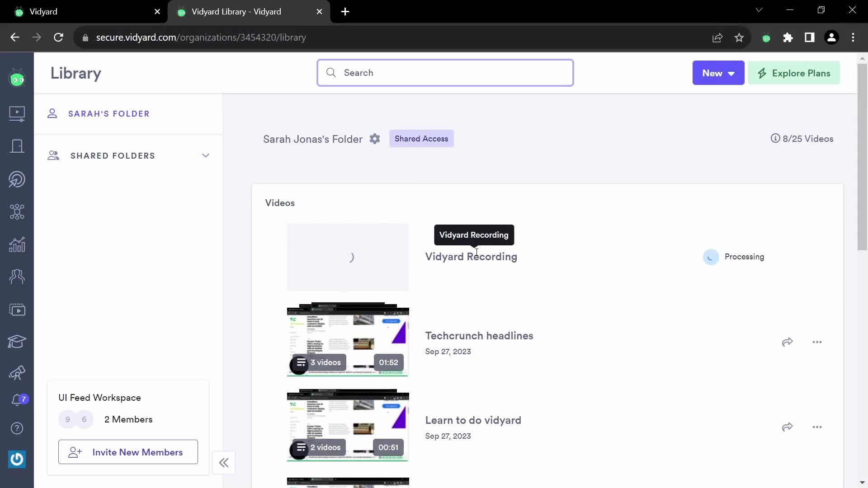
Task: Click the 8/25 Videos count
Action: [808, 139]
